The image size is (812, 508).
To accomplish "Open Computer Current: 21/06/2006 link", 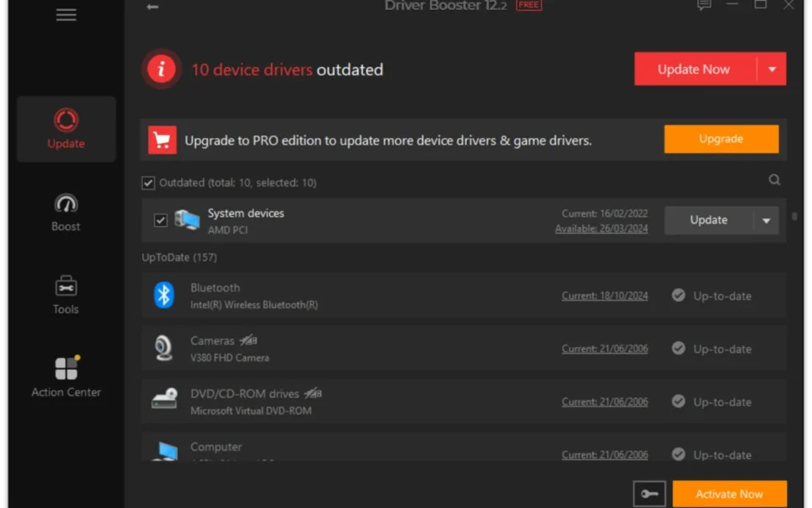I will 605,455.
